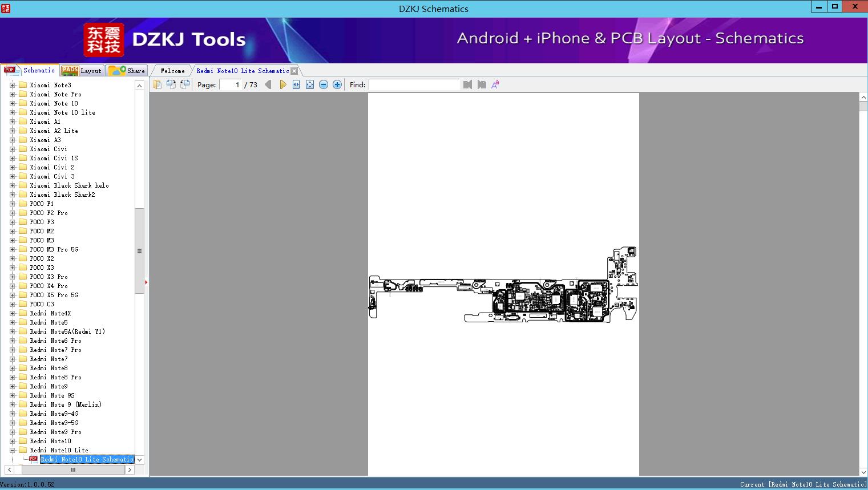Fit whole page in the viewer

(310, 84)
